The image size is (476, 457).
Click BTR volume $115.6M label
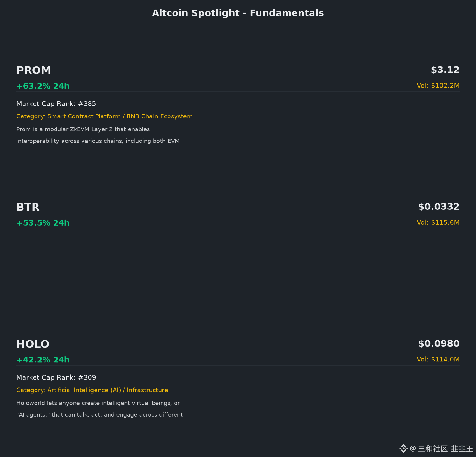point(438,222)
